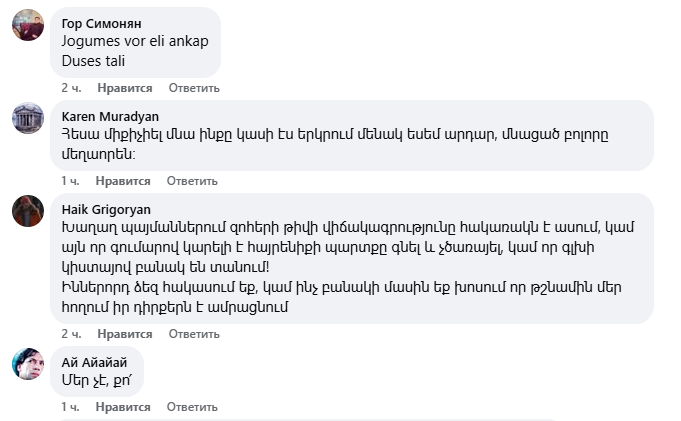This screenshot has height=421, width=681.
Task: Click Ай Айайай's profile avatar
Action: [27, 363]
